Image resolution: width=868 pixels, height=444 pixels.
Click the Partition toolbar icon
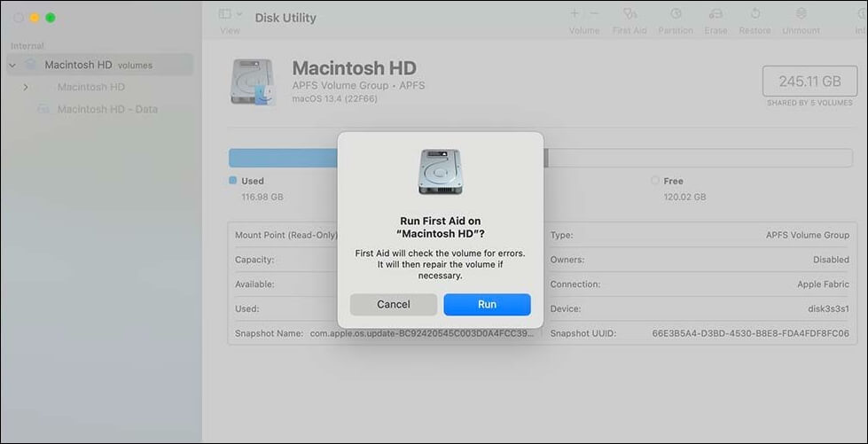coord(676,14)
